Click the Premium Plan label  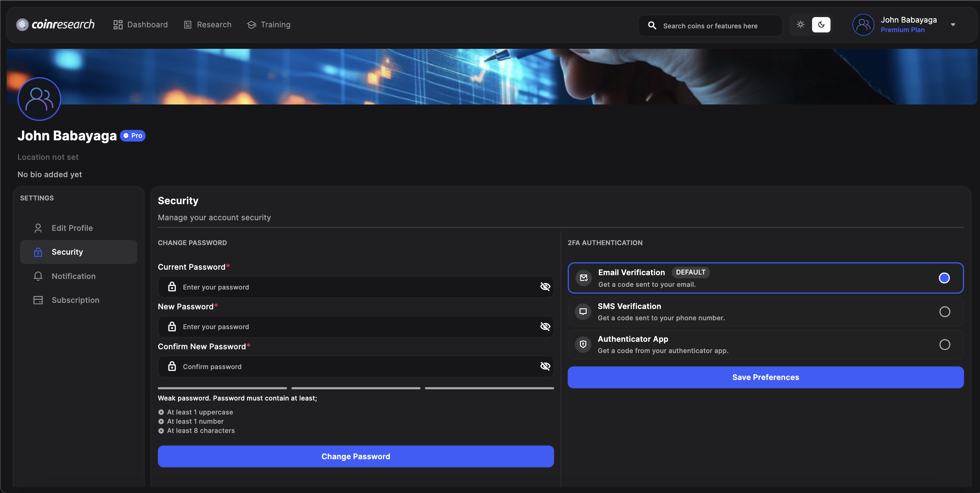click(902, 30)
